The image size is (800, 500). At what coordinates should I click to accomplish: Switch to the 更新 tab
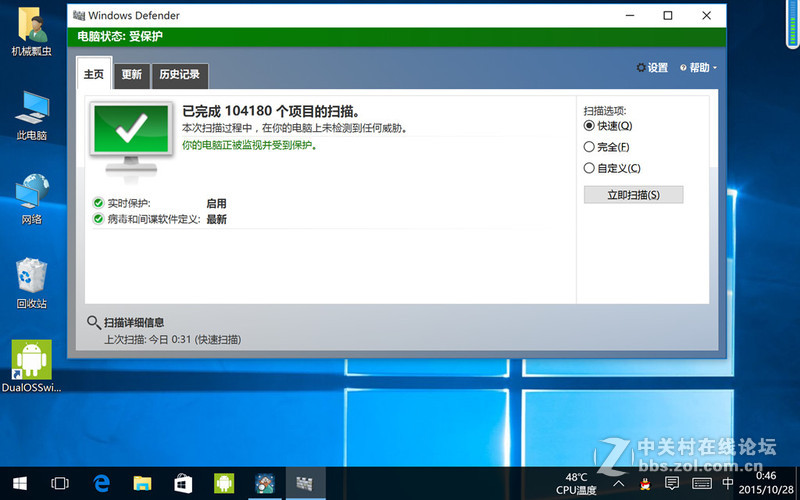132,76
